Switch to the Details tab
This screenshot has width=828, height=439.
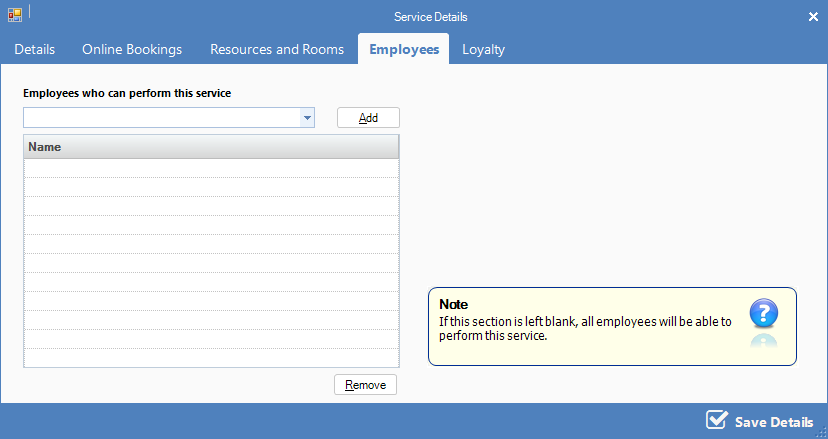coord(35,49)
